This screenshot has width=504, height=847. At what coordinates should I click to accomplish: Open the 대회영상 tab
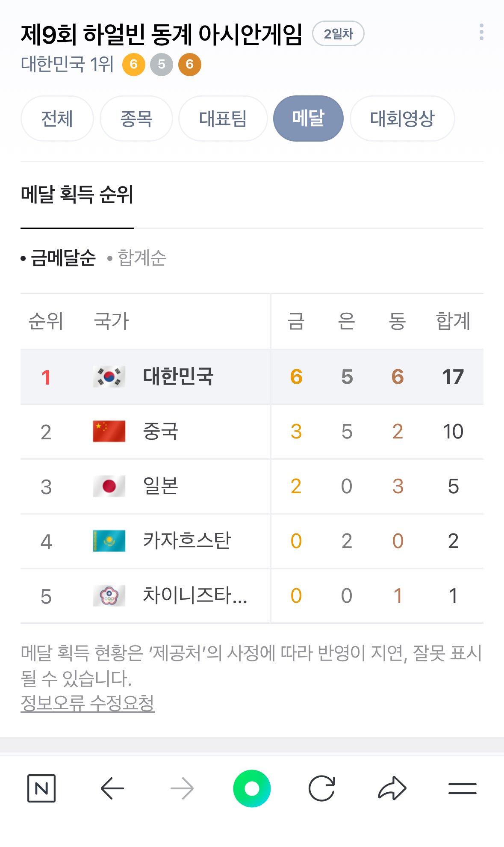pyautogui.click(x=402, y=118)
